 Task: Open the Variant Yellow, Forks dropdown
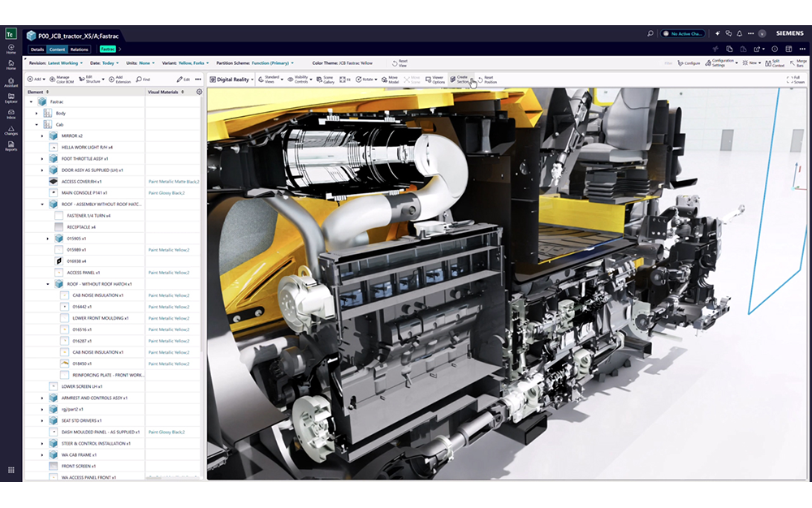185,63
